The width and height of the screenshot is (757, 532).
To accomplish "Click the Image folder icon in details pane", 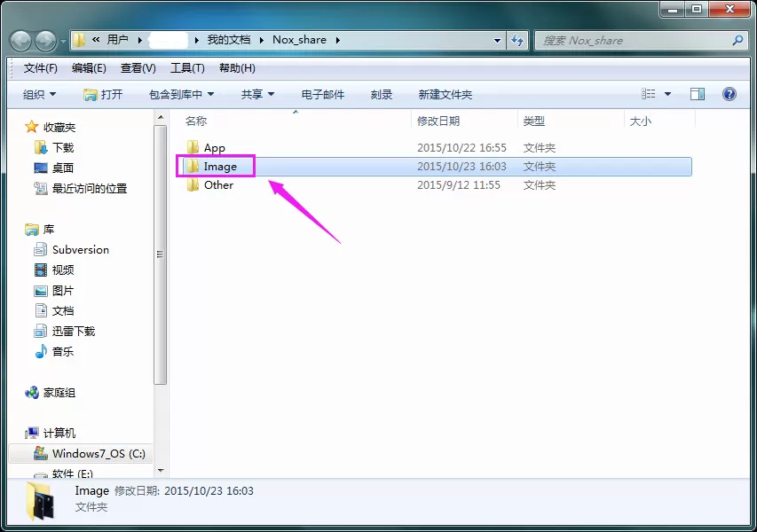I will coord(40,502).
